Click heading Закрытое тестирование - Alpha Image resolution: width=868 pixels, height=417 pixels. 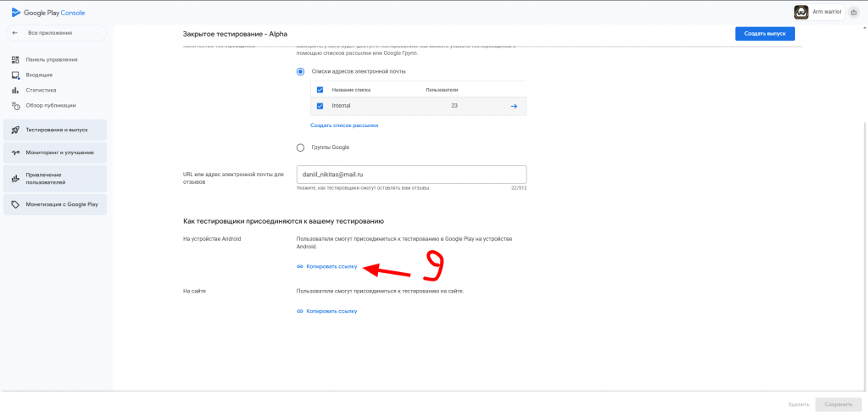point(236,35)
